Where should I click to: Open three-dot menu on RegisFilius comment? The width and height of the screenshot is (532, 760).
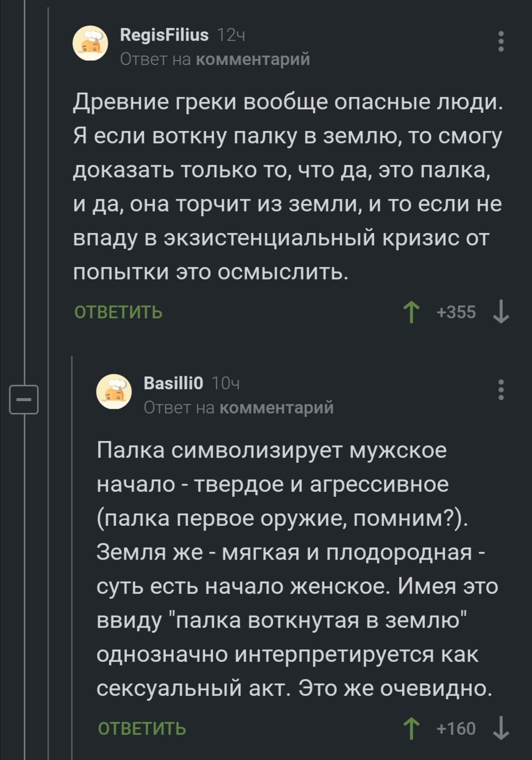point(501,41)
